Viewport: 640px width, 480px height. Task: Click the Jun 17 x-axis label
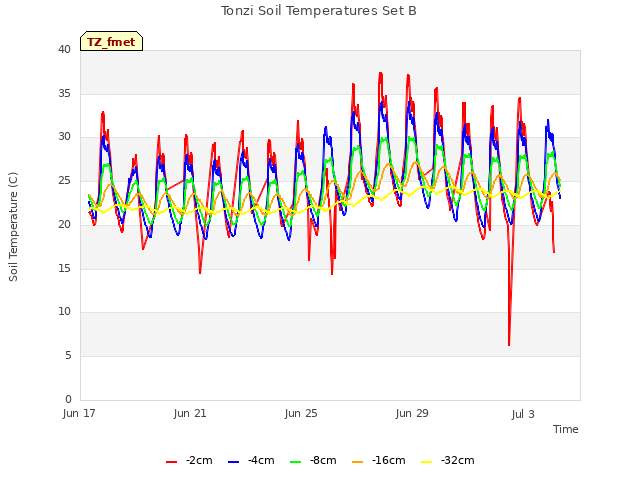tap(79, 413)
